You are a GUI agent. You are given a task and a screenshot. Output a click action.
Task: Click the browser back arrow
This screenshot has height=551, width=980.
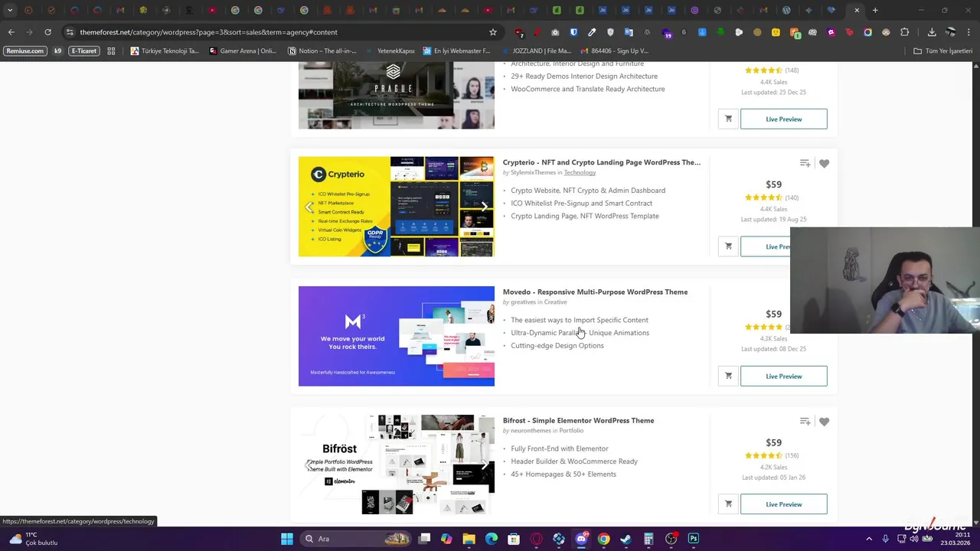[x=11, y=32]
